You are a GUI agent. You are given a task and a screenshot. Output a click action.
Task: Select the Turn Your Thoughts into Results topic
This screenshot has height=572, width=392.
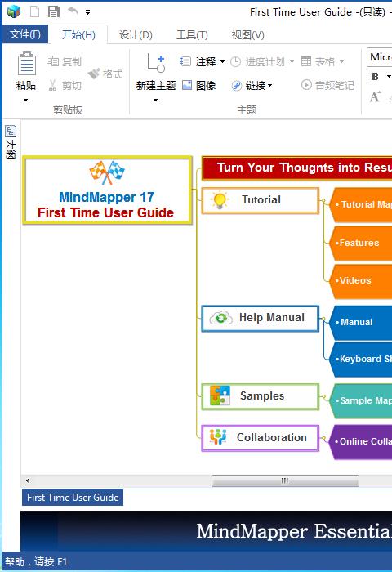point(296,168)
